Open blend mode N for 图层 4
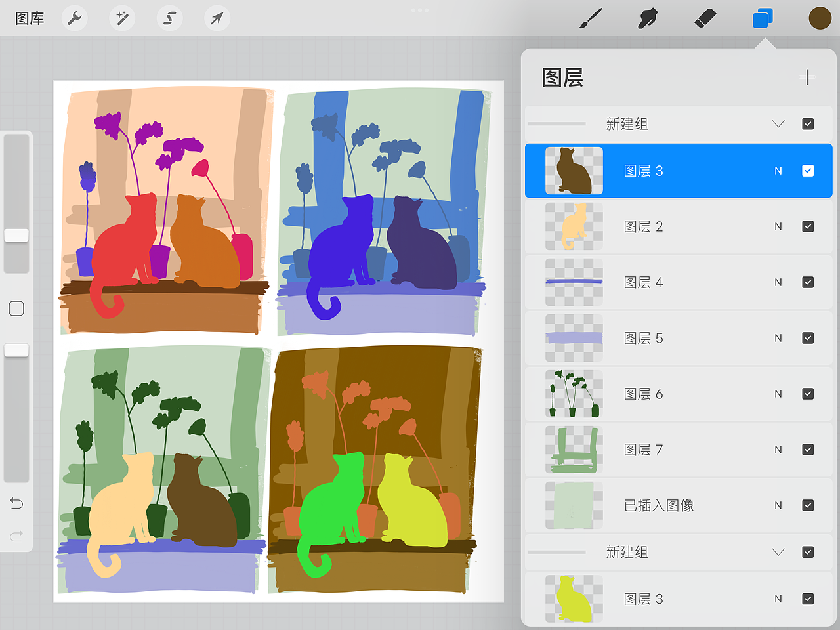The width and height of the screenshot is (840, 630). coord(778,282)
